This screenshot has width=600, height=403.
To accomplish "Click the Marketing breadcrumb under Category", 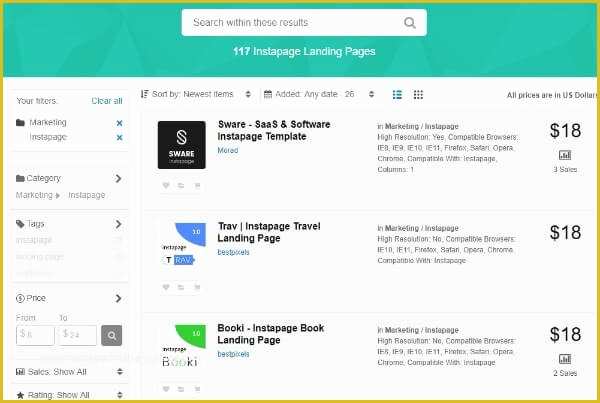I will pyautogui.click(x=34, y=195).
